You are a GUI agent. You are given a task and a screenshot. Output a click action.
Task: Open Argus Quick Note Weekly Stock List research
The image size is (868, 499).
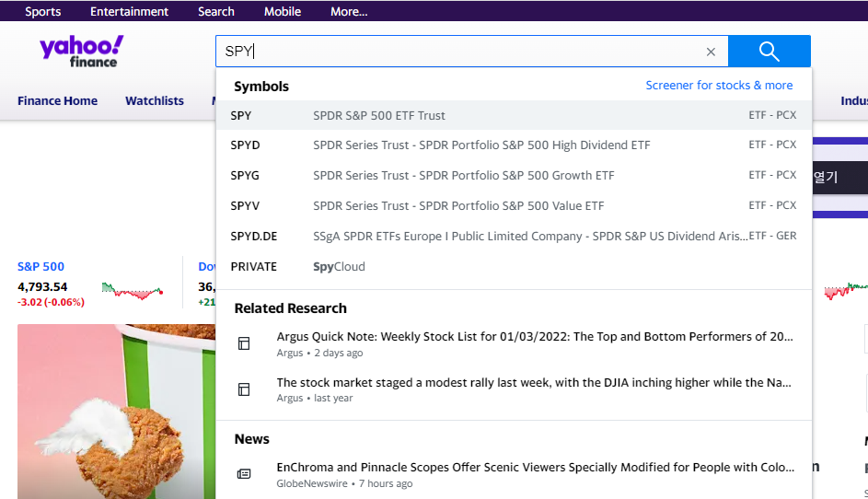535,337
